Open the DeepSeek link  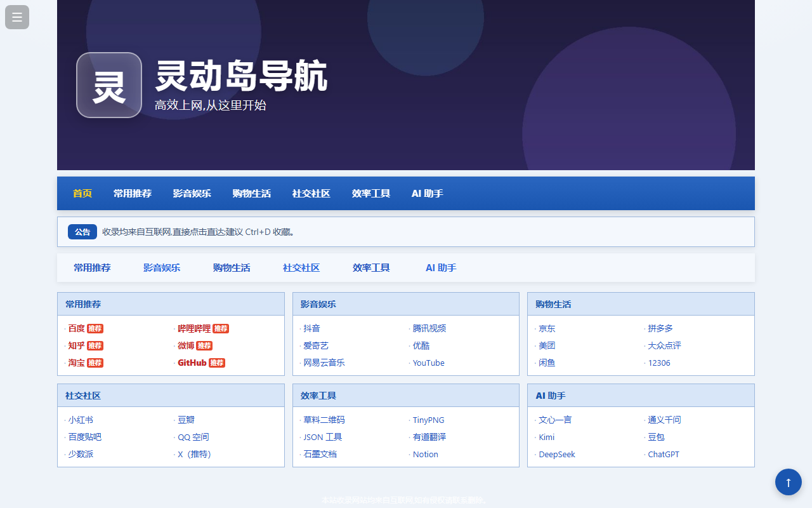tap(557, 454)
